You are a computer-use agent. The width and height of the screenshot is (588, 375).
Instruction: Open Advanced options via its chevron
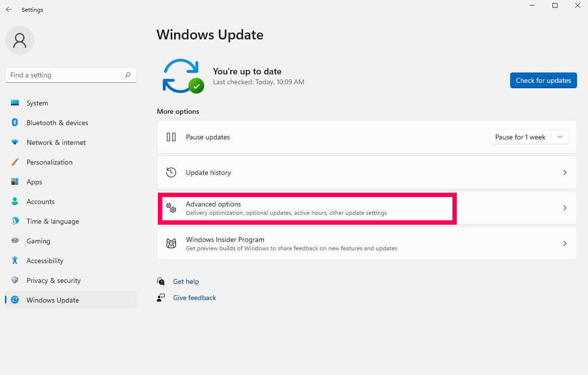point(565,208)
